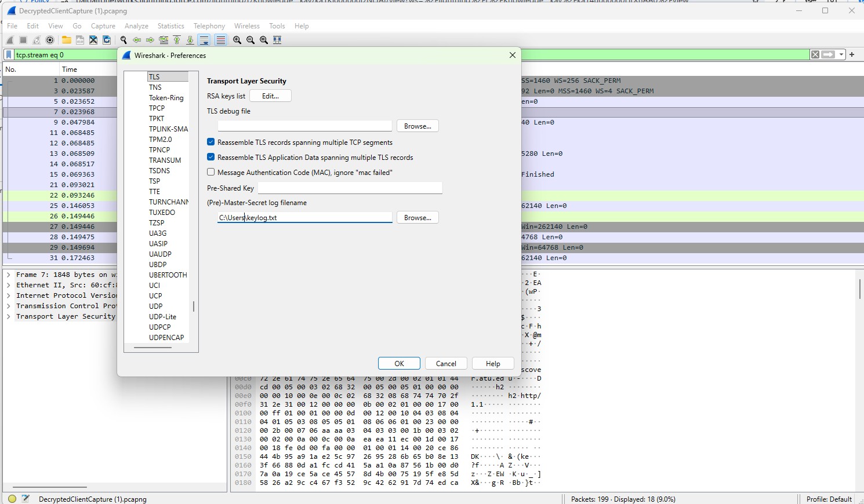Screen dimensions: 864x504
Task: Click the zoom in toolbar icon
Action: tap(237, 40)
